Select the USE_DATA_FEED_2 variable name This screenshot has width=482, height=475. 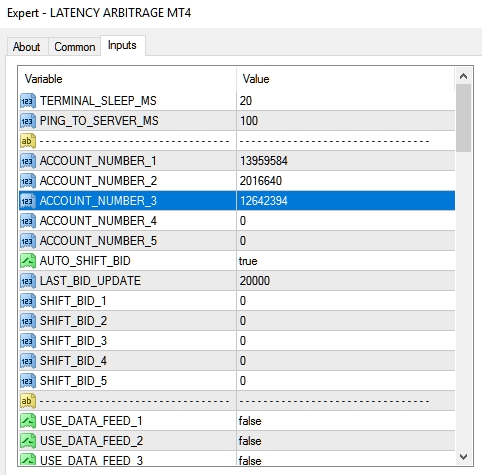point(91,441)
